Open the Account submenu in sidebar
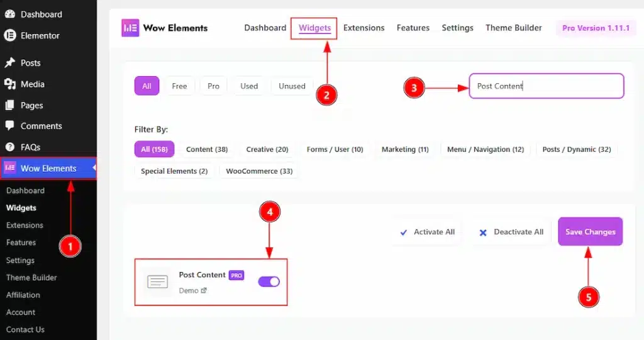Image resolution: width=644 pixels, height=340 pixels. coord(21,312)
